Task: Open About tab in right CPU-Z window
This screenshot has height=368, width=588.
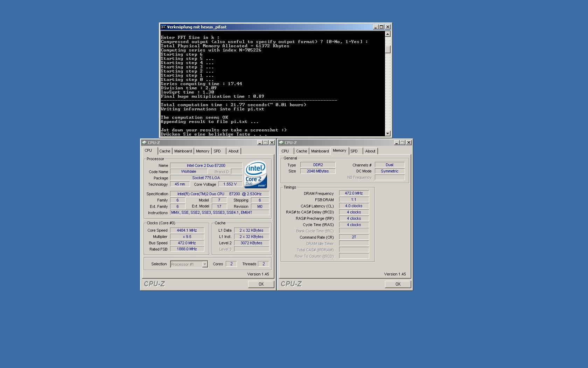Action: 370,151
